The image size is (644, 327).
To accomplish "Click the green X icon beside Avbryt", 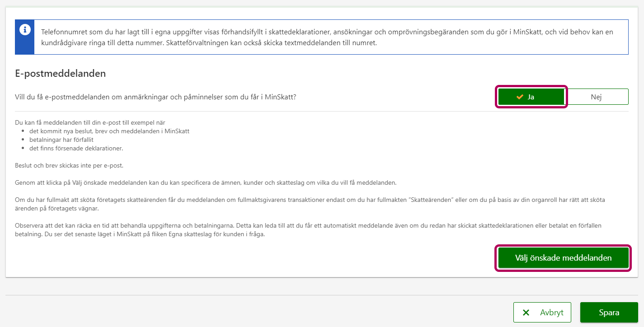I will point(526,313).
